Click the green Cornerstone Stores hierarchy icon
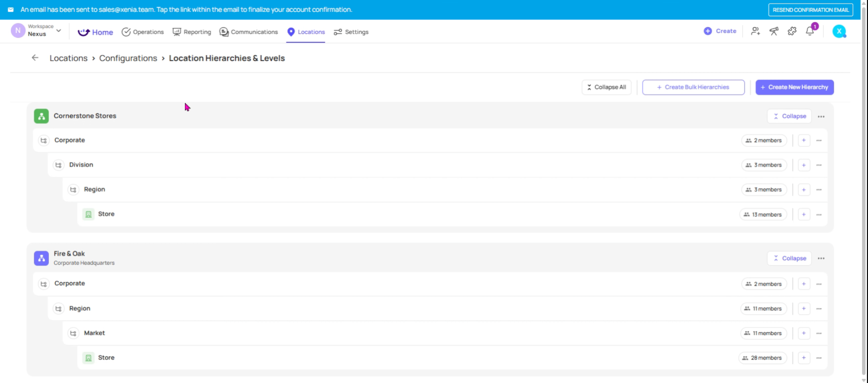This screenshot has height=383, width=868. point(41,116)
